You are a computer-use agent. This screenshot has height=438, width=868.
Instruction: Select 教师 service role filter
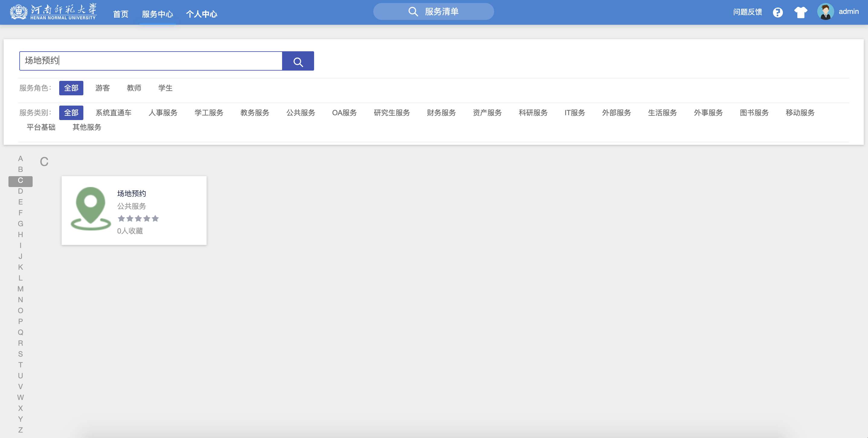[134, 88]
